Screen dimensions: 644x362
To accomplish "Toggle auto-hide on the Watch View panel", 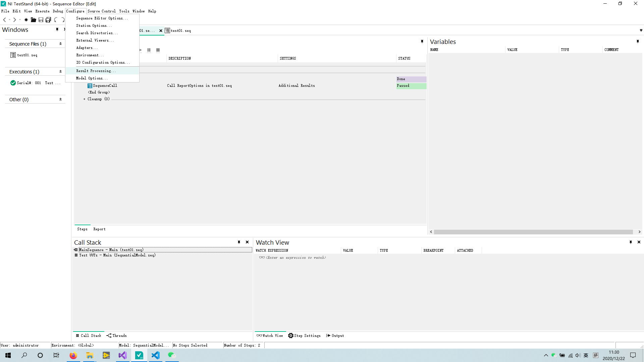I will tap(631, 242).
